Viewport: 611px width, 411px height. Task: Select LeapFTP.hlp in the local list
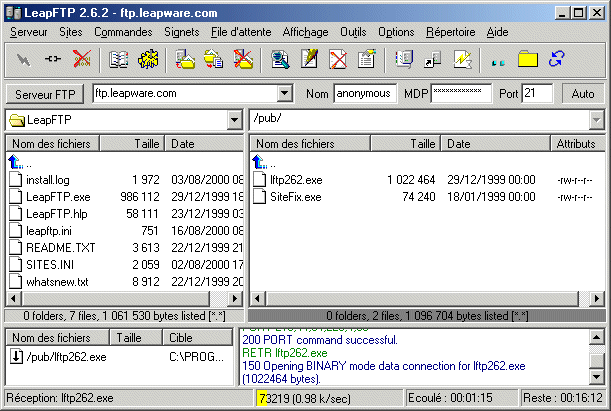(57, 213)
